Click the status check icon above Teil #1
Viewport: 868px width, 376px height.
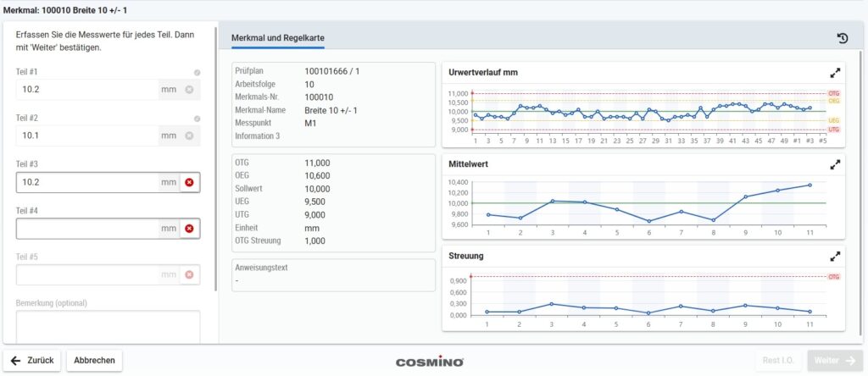(197, 73)
